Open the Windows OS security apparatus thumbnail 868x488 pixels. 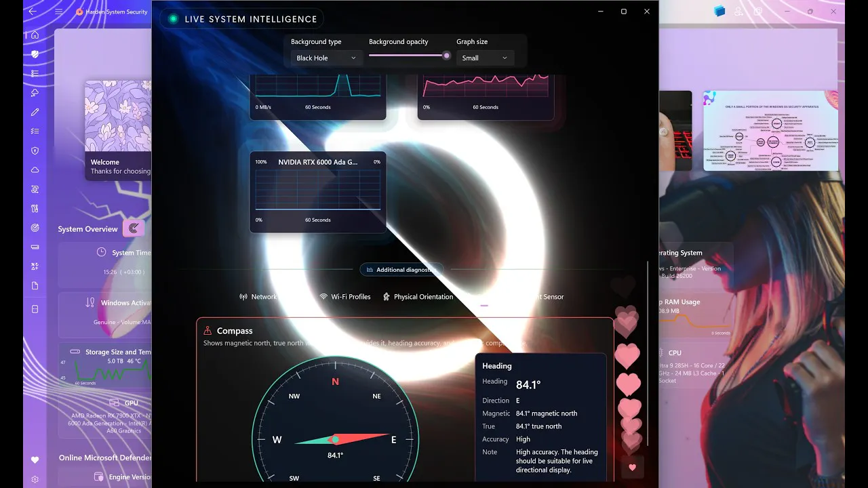point(770,131)
